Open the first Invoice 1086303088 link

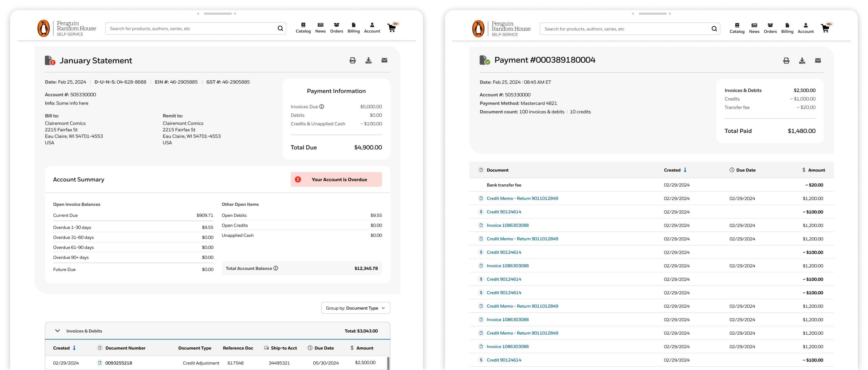[x=507, y=225]
